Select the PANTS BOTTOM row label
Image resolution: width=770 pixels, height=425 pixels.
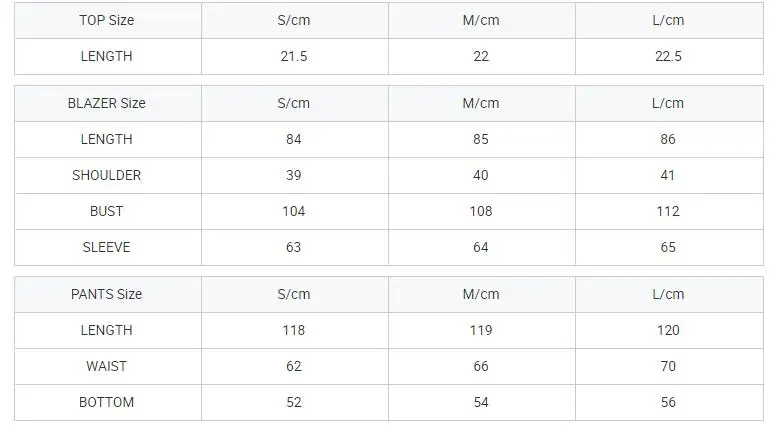107,402
